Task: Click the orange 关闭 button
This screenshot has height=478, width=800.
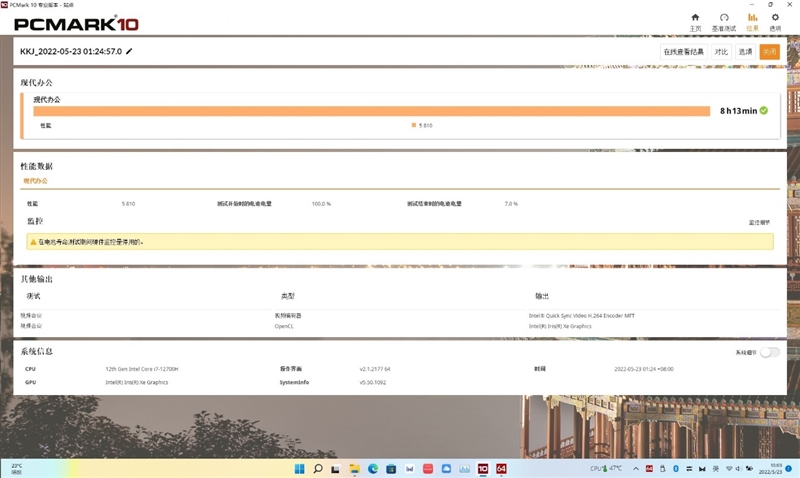Action: pos(769,52)
